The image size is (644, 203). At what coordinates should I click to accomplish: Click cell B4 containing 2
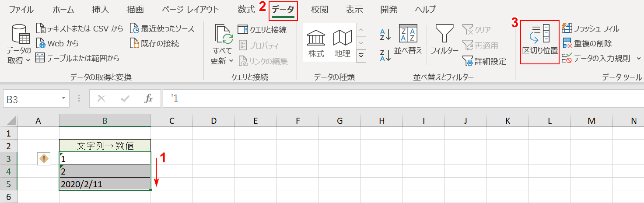click(x=105, y=171)
